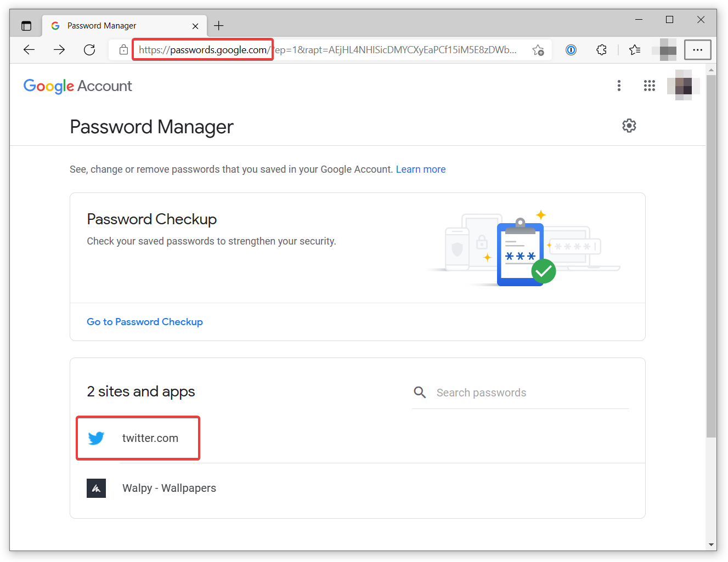Open the browser Settings and more menu

tap(698, 49)
